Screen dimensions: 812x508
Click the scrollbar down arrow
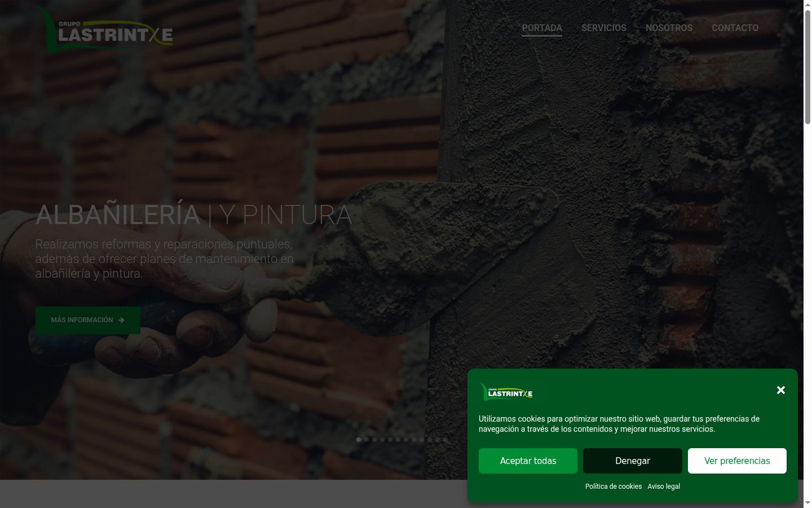(x=807, y=503)
